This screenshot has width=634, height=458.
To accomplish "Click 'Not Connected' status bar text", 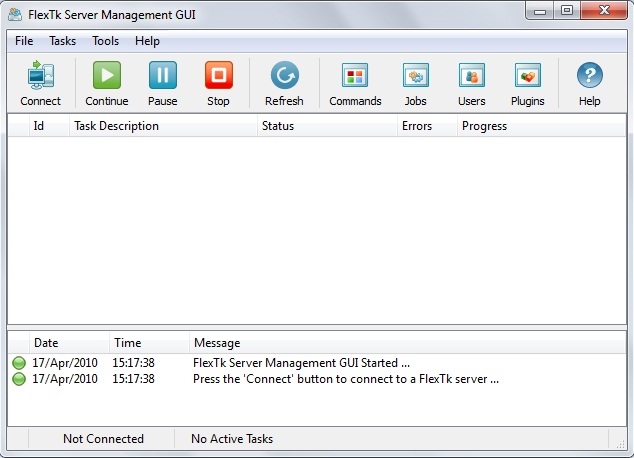I will click(x=104, y=439).
